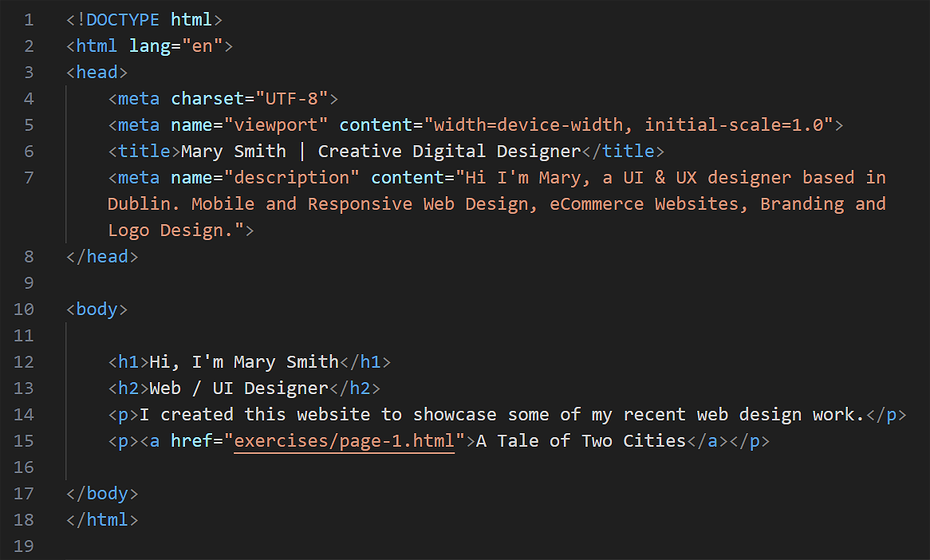Click the closing head tag

(x=102, y=256)
